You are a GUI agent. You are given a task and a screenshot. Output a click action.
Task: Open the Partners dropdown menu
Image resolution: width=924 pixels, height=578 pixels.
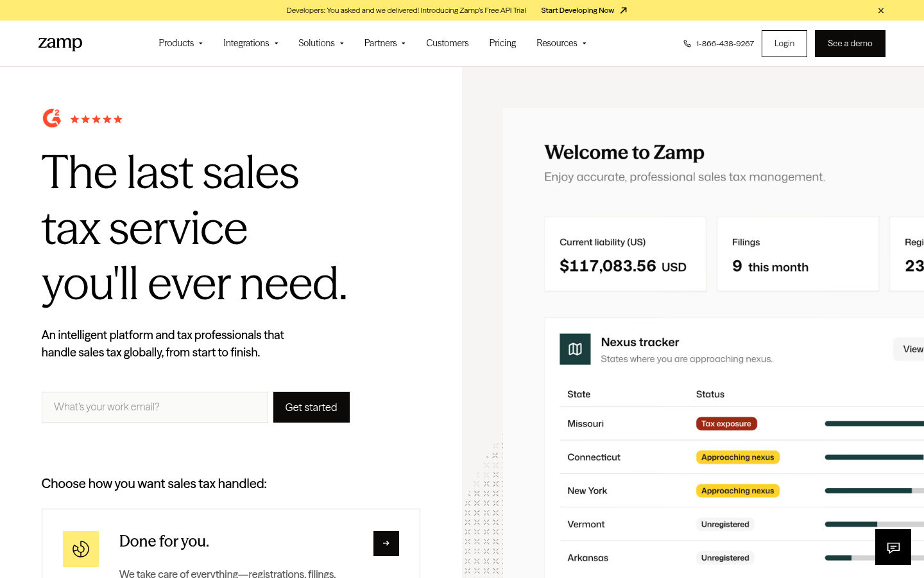385,43
